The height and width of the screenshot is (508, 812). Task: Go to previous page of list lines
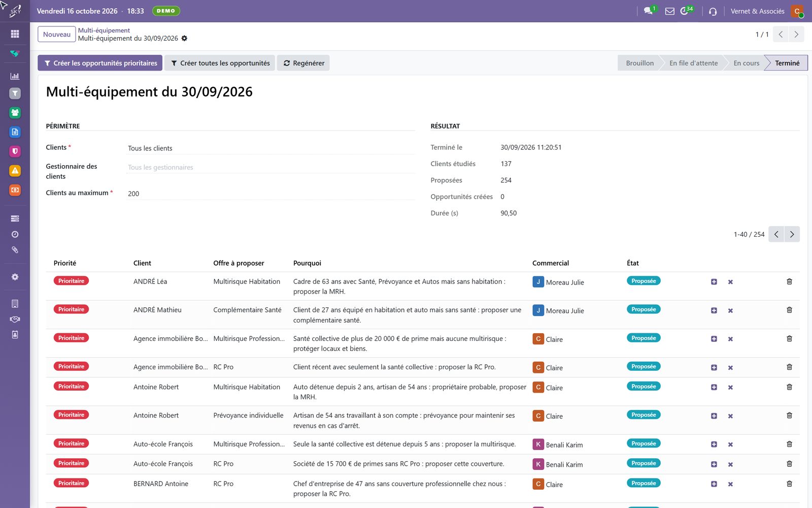(x=776, y=234)
